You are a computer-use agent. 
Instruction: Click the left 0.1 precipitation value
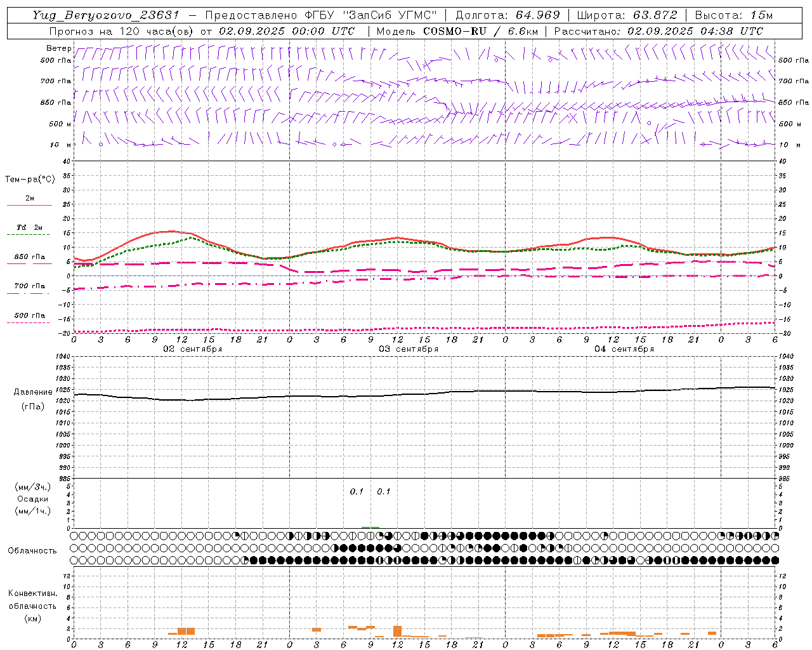pyautogui.click(x=357, y=492)
